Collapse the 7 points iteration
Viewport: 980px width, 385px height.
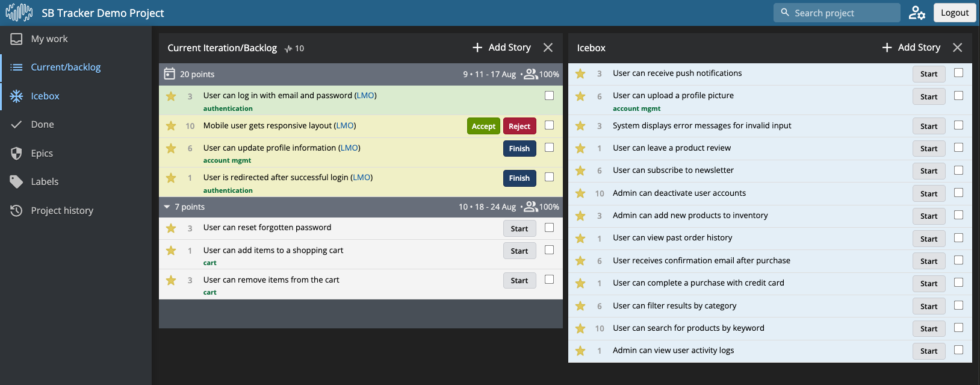[x=167, y=207]
